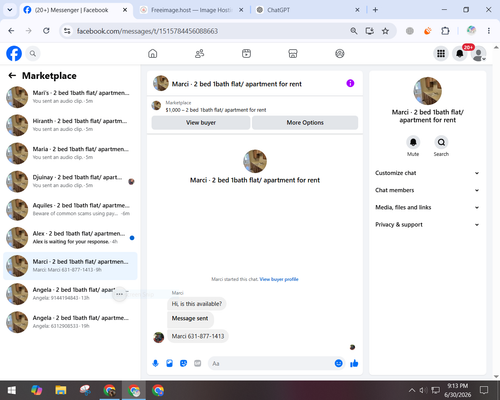This screenshot has height=400, width=500.
Task: Open File Explorer from the taskbar
Action: click(61, 390)
